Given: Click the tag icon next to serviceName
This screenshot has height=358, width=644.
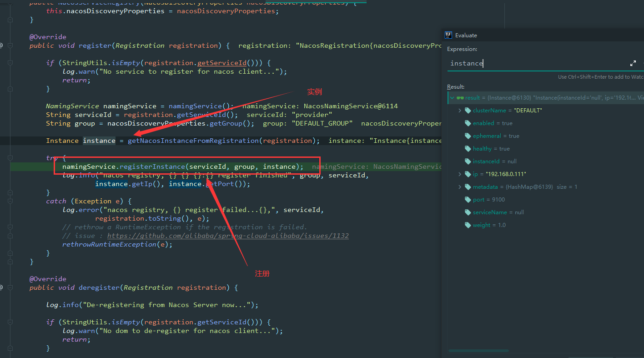Looking at the screenshot, I should click(x=468, y=212).
